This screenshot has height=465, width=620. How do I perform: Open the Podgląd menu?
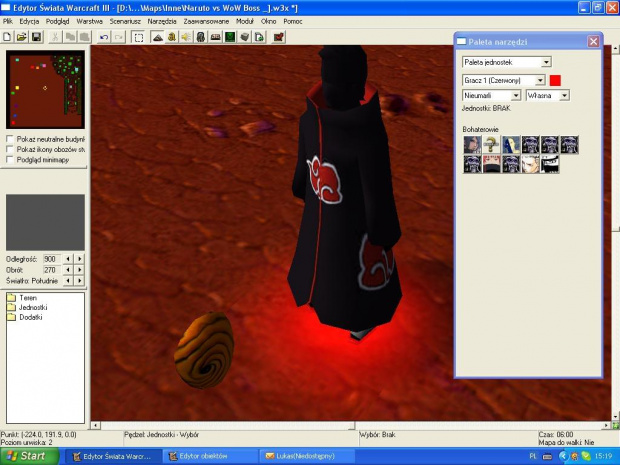(x=58, y=21)
